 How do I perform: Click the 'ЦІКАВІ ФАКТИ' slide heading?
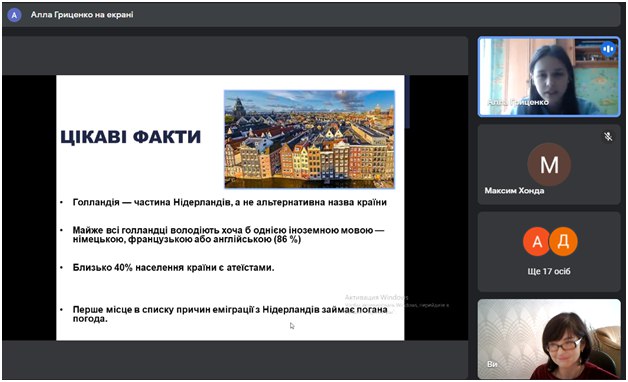point(131,137)
